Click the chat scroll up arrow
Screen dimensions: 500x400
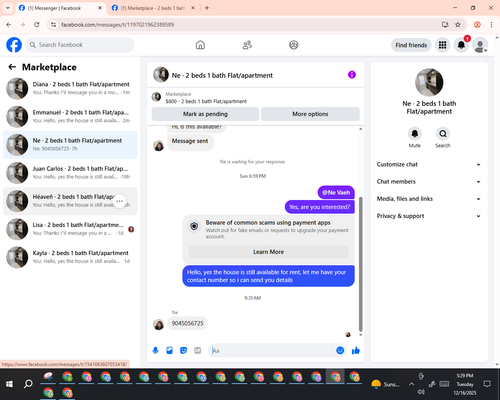[x=360, y=129]
